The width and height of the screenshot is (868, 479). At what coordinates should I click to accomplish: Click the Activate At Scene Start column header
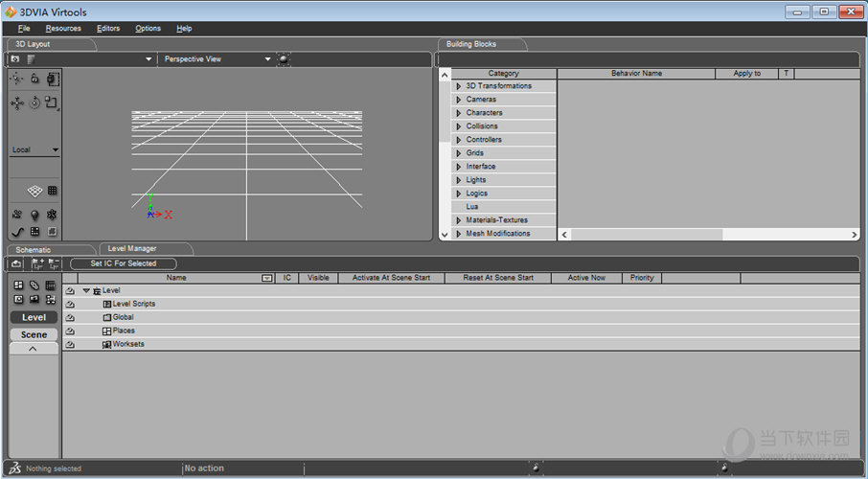(391, 278)
